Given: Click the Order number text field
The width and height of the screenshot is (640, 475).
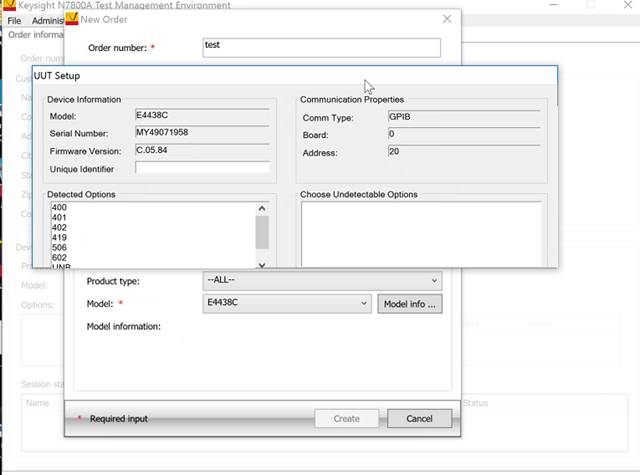Looking at the screenshot, I should [320, 48].
